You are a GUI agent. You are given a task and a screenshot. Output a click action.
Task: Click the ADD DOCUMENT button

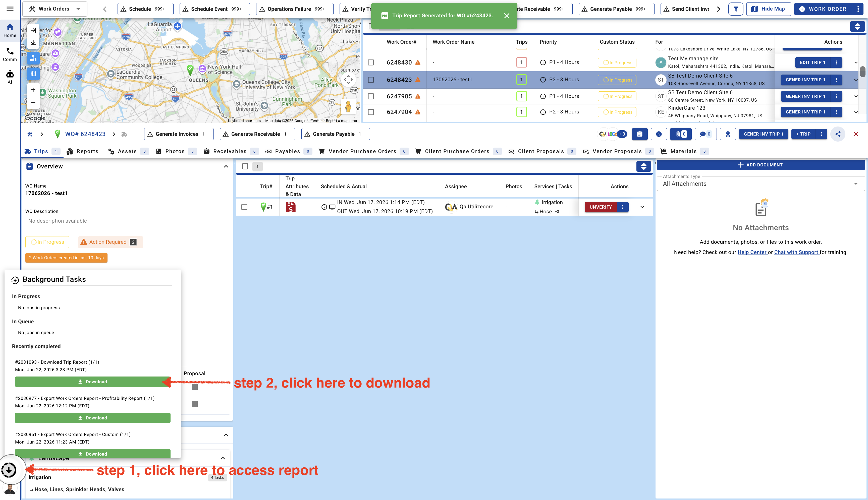coord(761,165)
